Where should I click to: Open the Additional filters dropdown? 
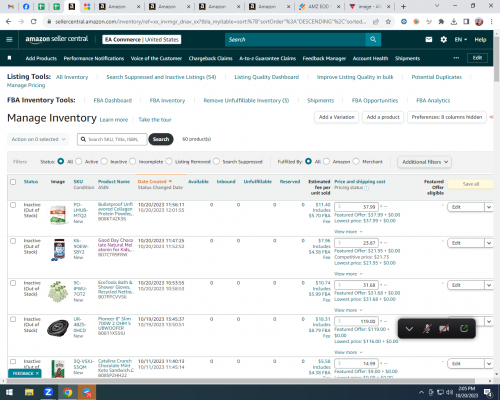click(x=425, y=162)
